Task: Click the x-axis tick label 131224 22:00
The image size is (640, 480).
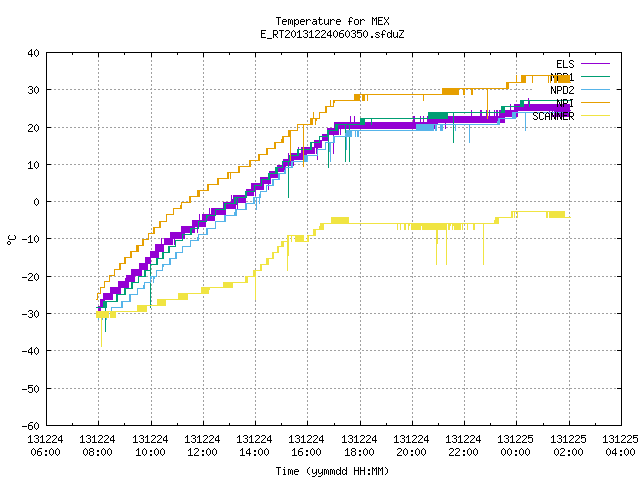Action: click(x=463, y=446)
